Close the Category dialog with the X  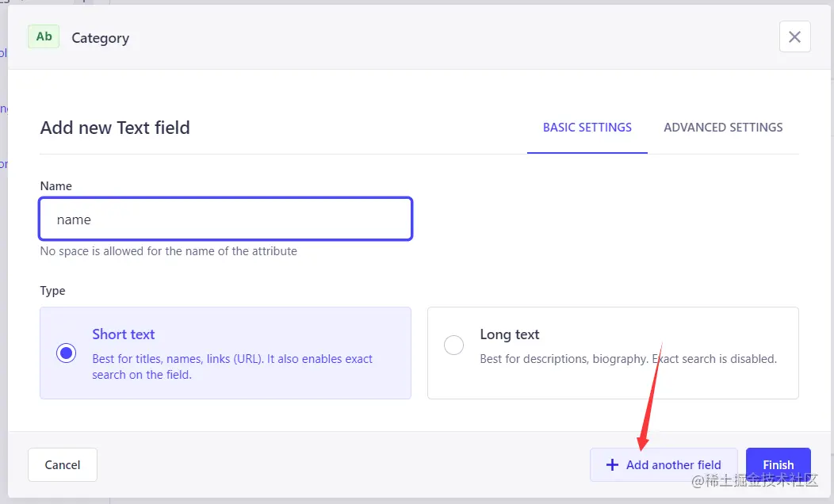[x=794, y=36]
